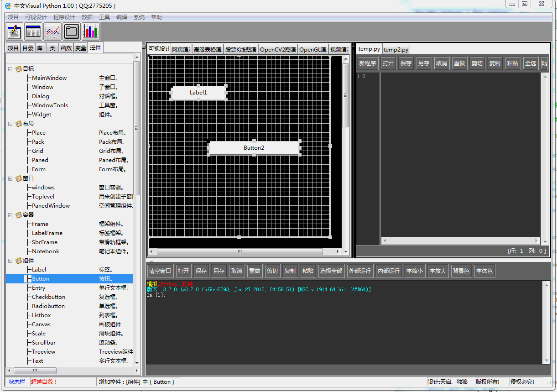Viewport: 557px width, 392px height.
Task: Select the Treeview tree item
Action: [43, 352]
